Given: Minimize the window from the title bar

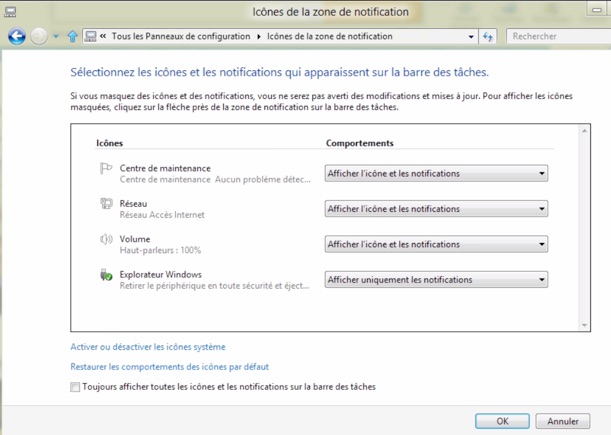Looking at the screenshot, I should [597, 10].
